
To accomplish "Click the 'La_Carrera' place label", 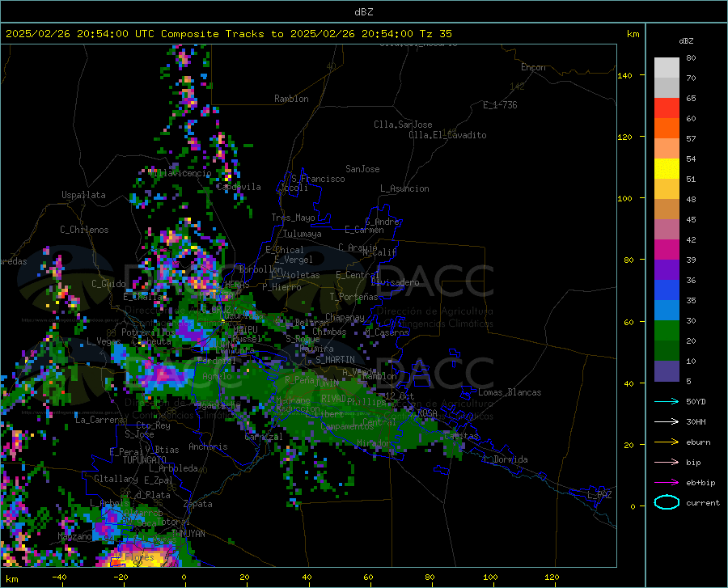I will coord(99,420).
